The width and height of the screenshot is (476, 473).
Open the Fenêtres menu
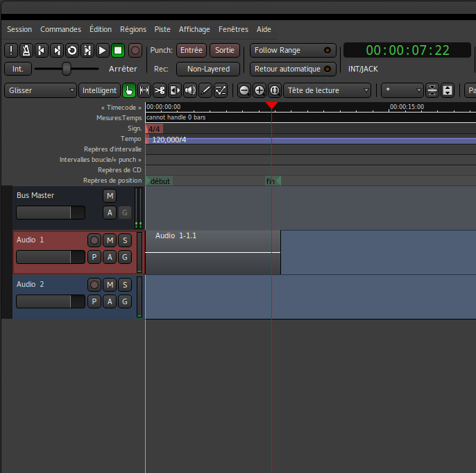point(233,29)
